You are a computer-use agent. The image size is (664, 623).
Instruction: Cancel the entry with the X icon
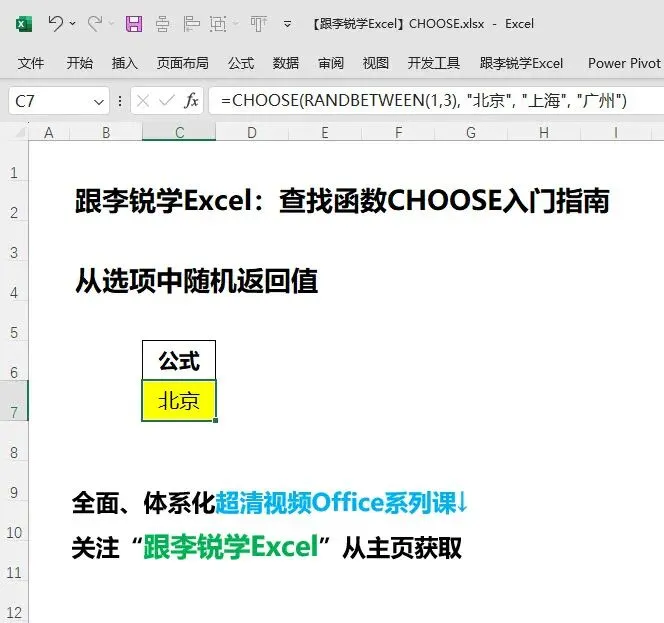[143, 101]
